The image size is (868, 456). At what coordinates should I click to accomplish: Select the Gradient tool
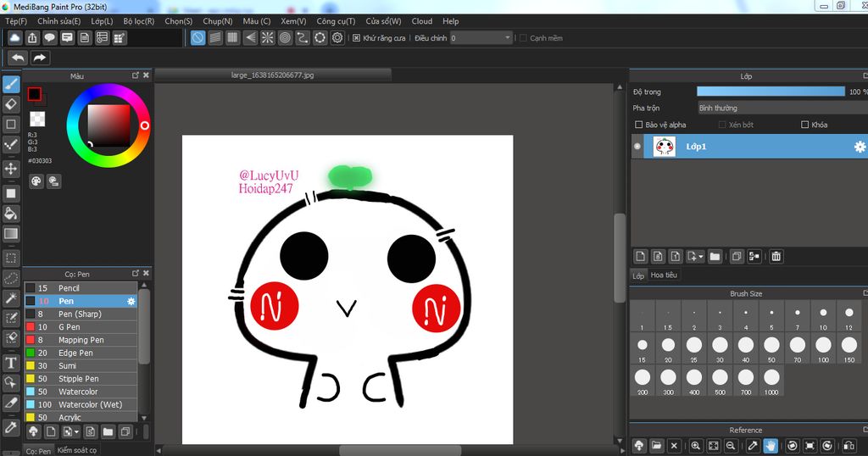tap(11, 234)
